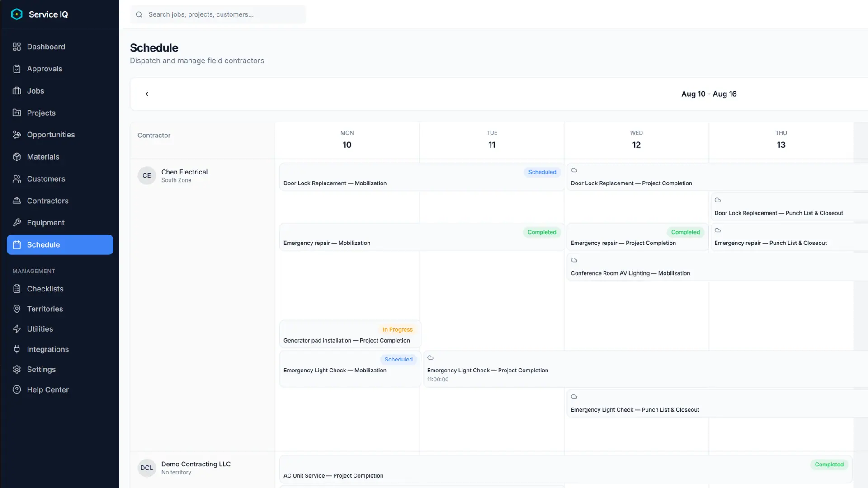Go to Opportunities
The image size is (868, 488).
[x=60, y=135]
